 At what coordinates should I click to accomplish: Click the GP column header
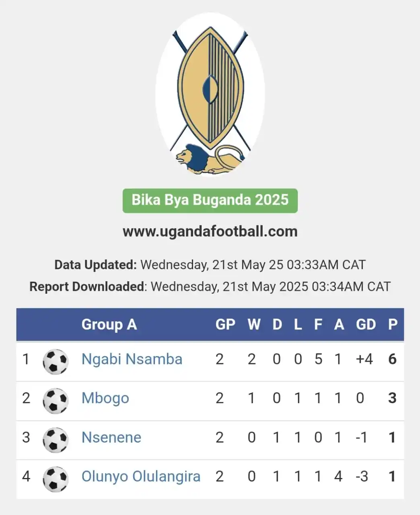pos(225,324)
